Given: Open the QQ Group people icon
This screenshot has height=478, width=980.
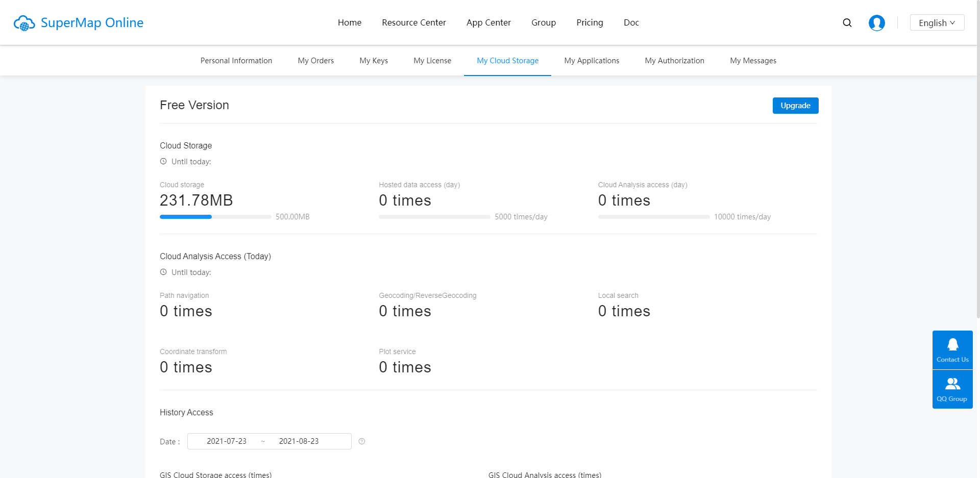Looking at the screenshot, I should [x=952, y=384].
